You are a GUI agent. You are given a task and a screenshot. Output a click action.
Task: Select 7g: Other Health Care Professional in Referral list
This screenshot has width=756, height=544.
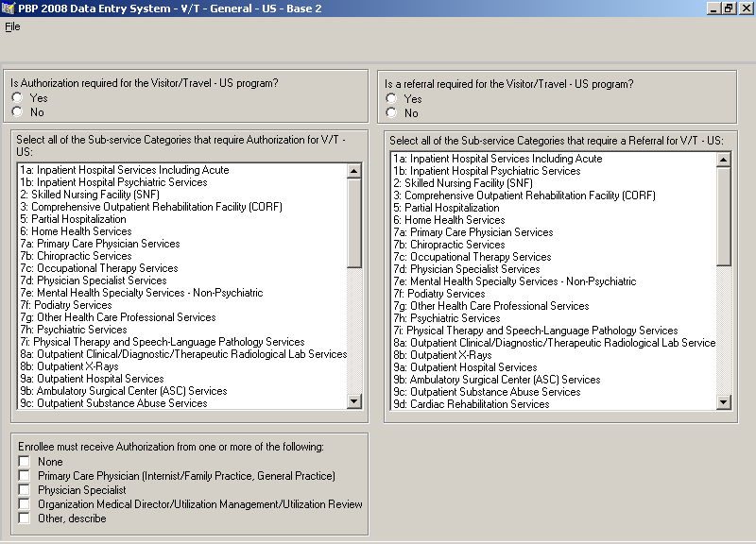click(x=554, y=306)
